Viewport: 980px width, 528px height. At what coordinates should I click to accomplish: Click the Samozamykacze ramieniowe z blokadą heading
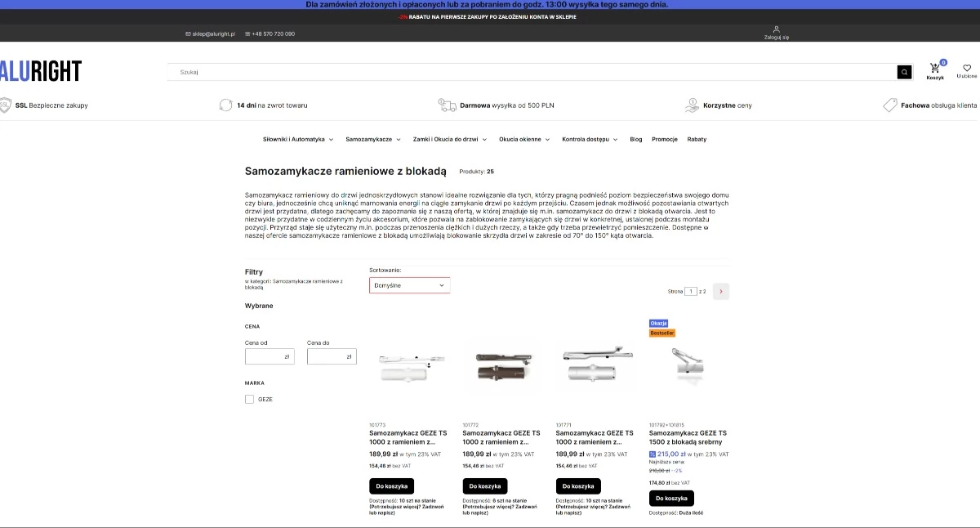pos(345,171)
